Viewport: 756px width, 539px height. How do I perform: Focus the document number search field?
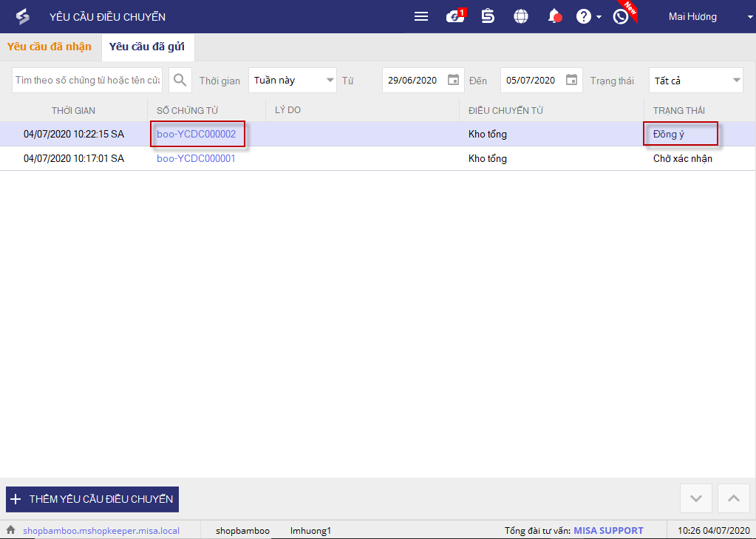click(x=87, y=80)
